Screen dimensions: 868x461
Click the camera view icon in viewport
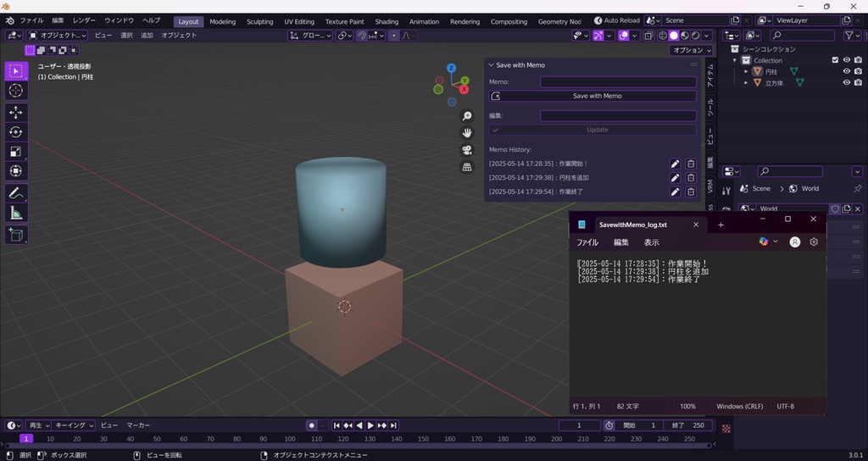(x=466, y=150)
